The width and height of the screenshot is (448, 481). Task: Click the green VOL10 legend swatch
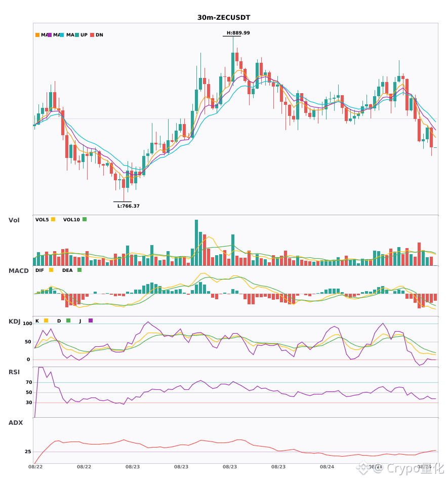click(85, 219)
